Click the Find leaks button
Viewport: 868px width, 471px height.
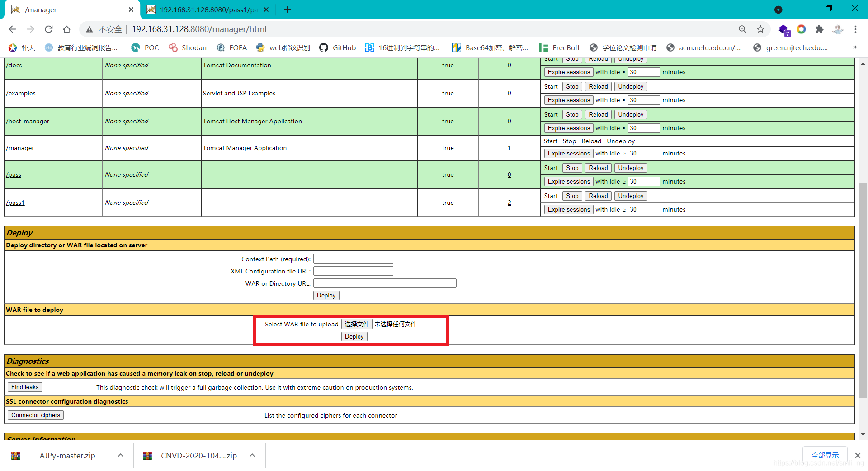[x=25, y=387]
